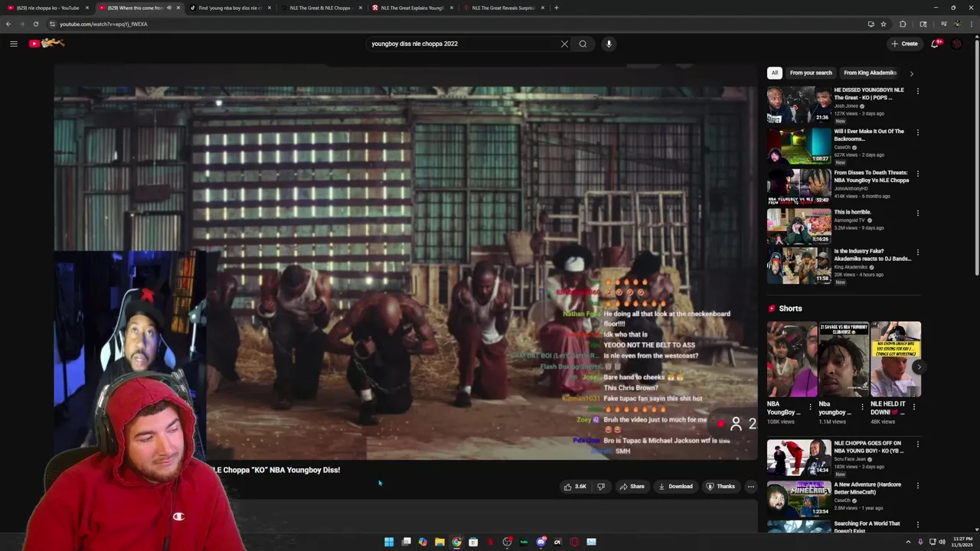Viewport: 980px width, 551px height.
Task: Open volume control in system tray
Action: 941,542
